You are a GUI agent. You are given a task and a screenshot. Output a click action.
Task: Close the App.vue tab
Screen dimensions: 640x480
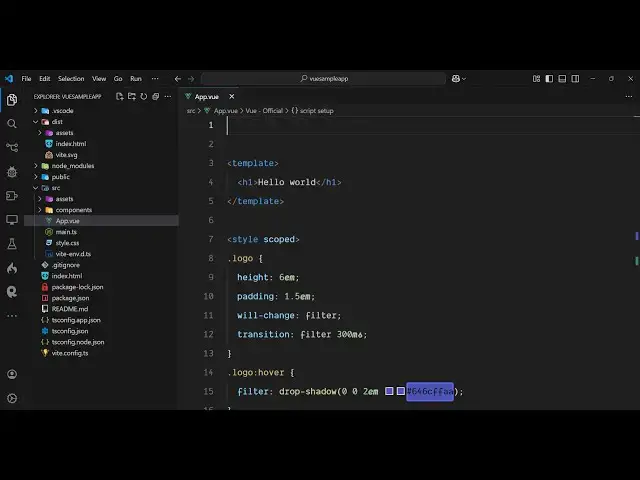[232, 97]
